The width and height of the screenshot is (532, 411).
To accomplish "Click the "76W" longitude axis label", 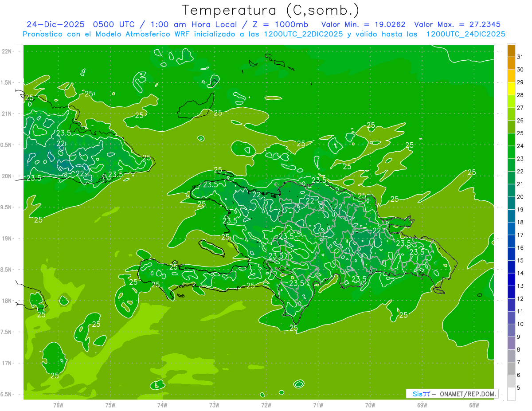I will 59,405.
